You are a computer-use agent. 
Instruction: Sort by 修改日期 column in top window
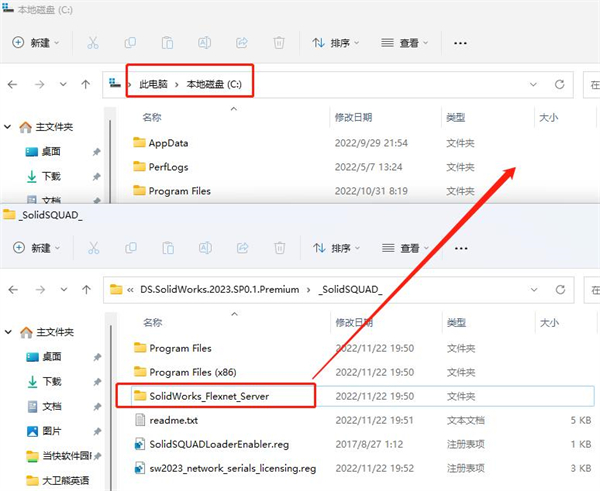[354, 117]
